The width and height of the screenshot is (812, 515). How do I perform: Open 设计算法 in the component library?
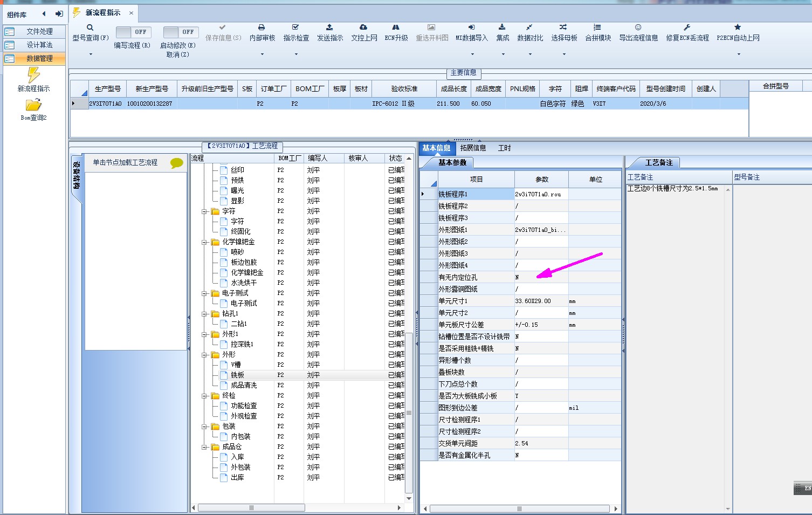click(35, 45)
